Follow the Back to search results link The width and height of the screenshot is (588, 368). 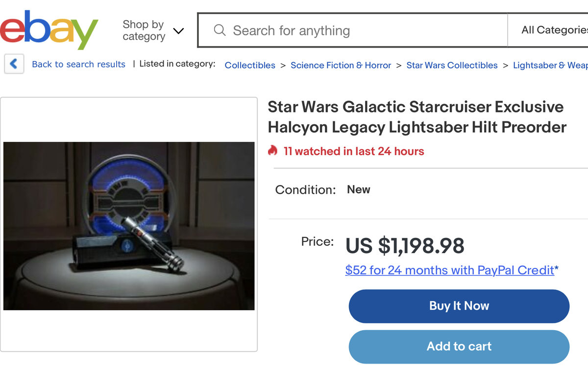click(x=78, y=64)
